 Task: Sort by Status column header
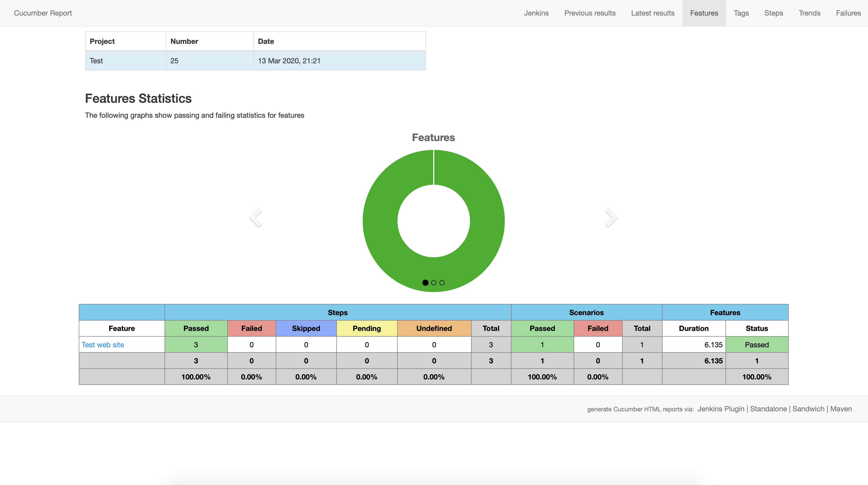[757, 329]
